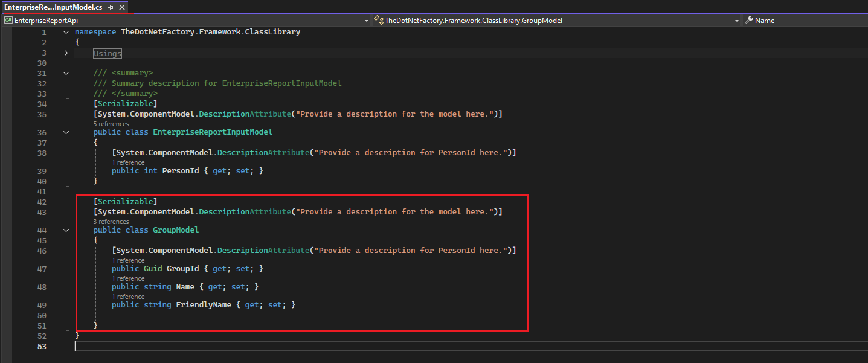
Task: Close the EnterpriseRe...InputModel.cs tab
Action: pos(123,7)
